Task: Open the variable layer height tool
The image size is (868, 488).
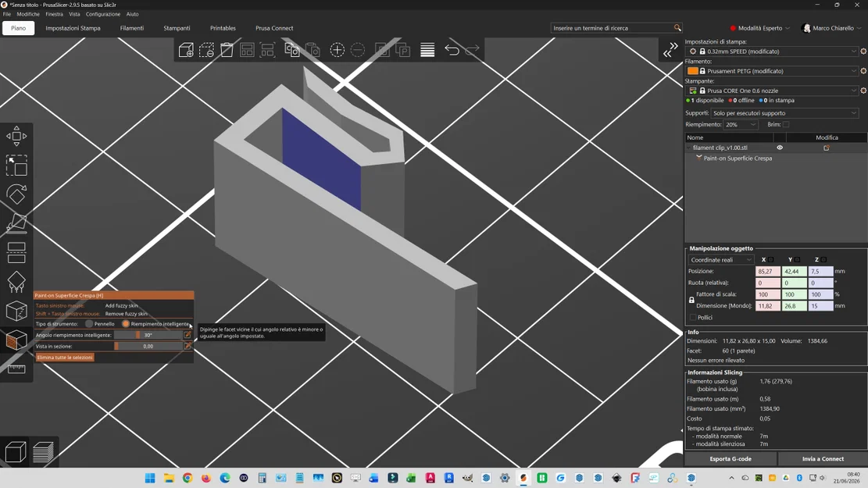Action: point(427,50)
